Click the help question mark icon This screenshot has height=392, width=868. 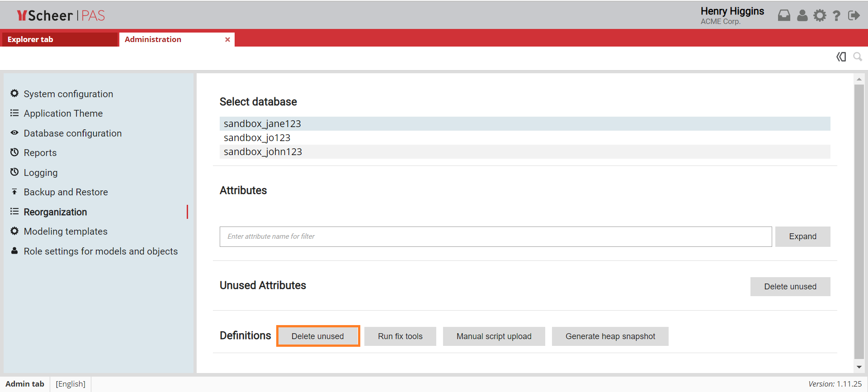[x=836, y=16]
